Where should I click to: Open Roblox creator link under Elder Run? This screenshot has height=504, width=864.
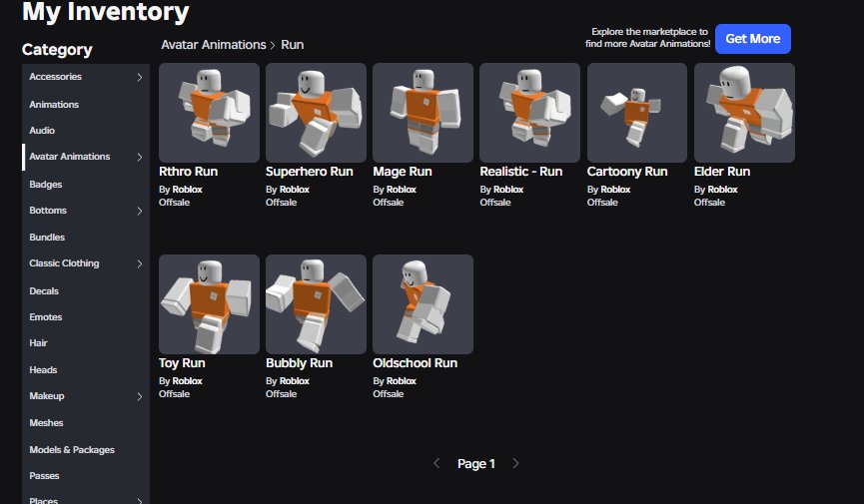722,189
